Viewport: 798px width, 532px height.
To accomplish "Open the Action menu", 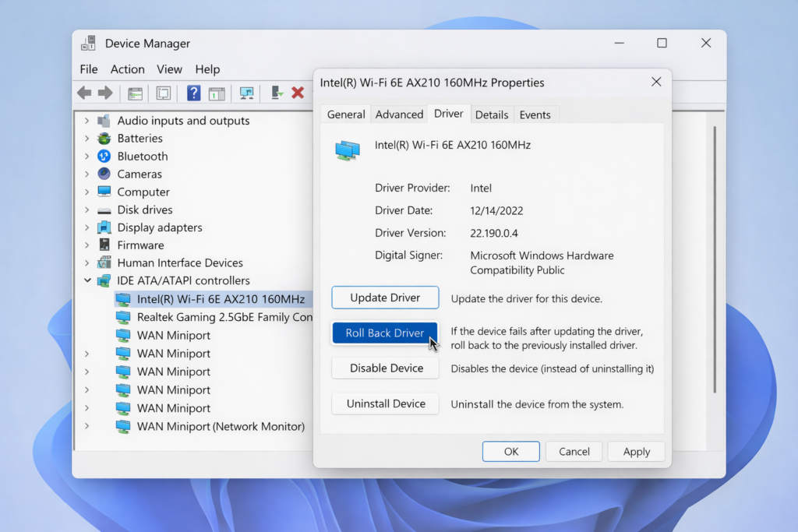I will coord(127,69).
